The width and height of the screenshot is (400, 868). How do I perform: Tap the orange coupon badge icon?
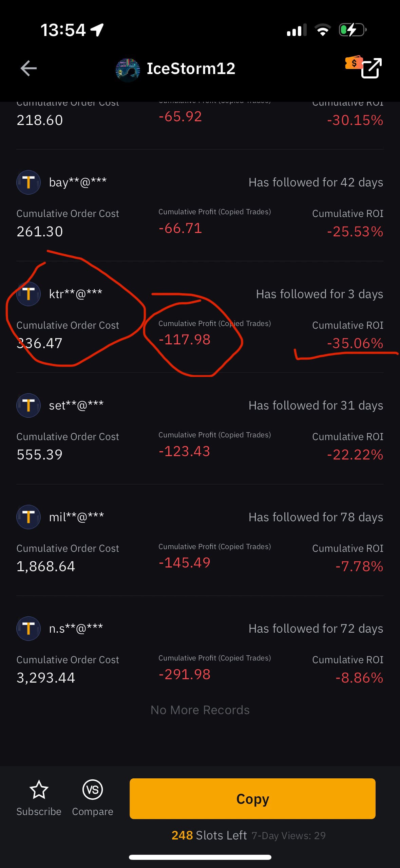coord(353,63)
